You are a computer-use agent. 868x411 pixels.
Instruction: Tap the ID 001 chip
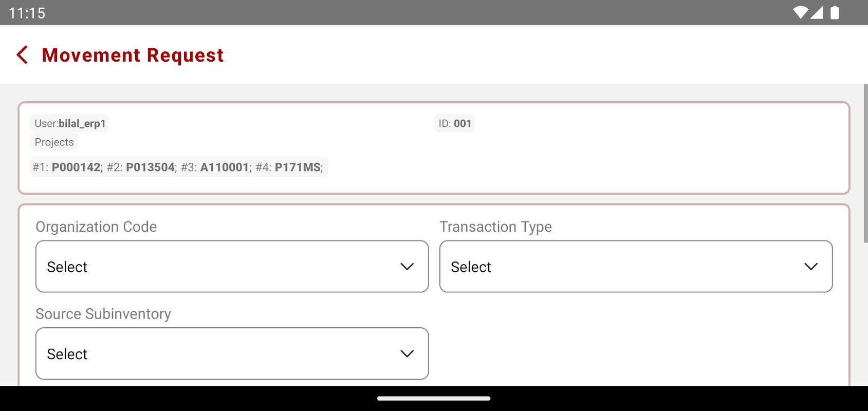[x=454, y=124]
